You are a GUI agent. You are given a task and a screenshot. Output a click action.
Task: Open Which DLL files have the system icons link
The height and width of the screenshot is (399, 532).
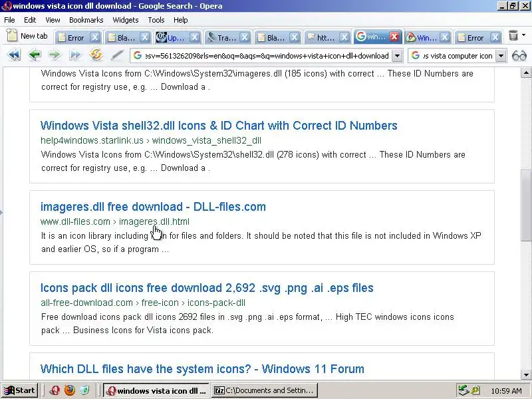[x=202, y=369]
